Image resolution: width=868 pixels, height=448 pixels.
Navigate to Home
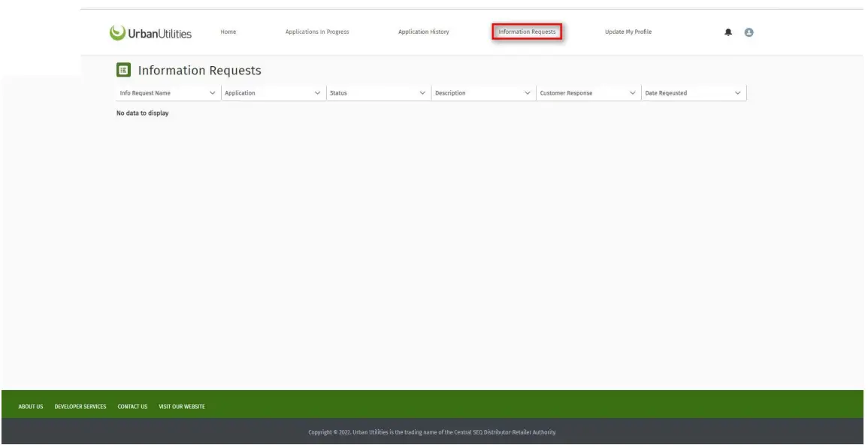point(227,32)
